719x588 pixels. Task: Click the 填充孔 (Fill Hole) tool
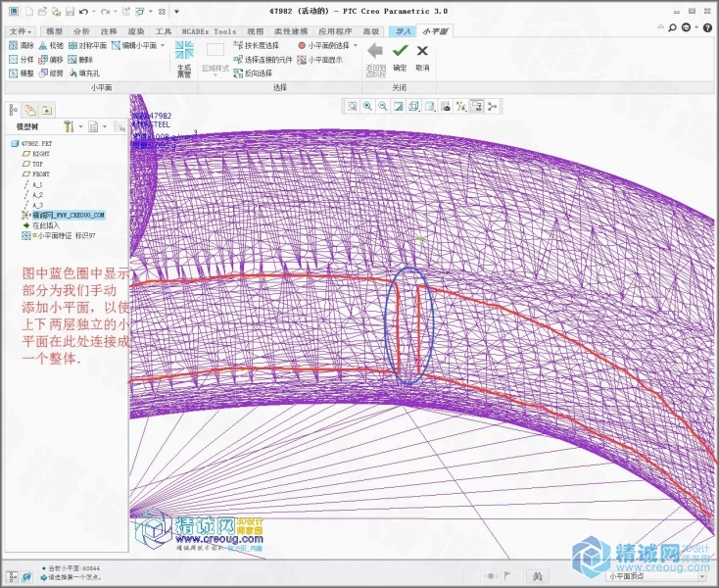pos(84,73)
